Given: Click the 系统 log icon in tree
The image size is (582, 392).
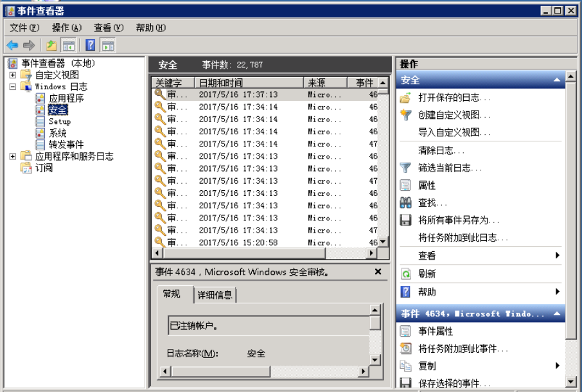Looking at the screenshot, I should click(40, 132).
